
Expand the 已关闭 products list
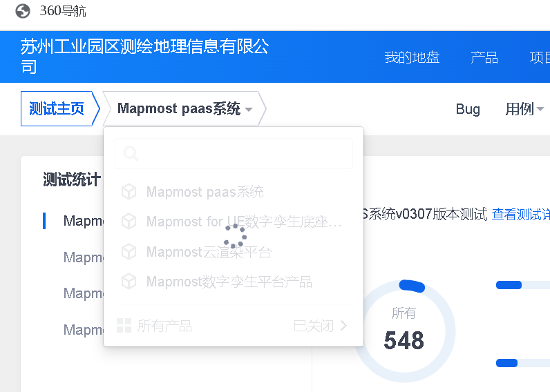coord(320,326)
